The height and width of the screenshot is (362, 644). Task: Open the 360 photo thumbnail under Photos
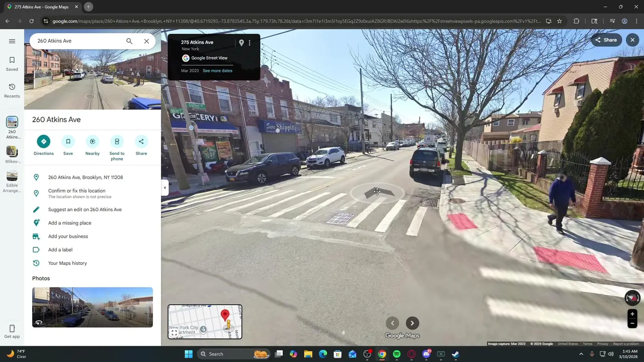click(93, 307)
